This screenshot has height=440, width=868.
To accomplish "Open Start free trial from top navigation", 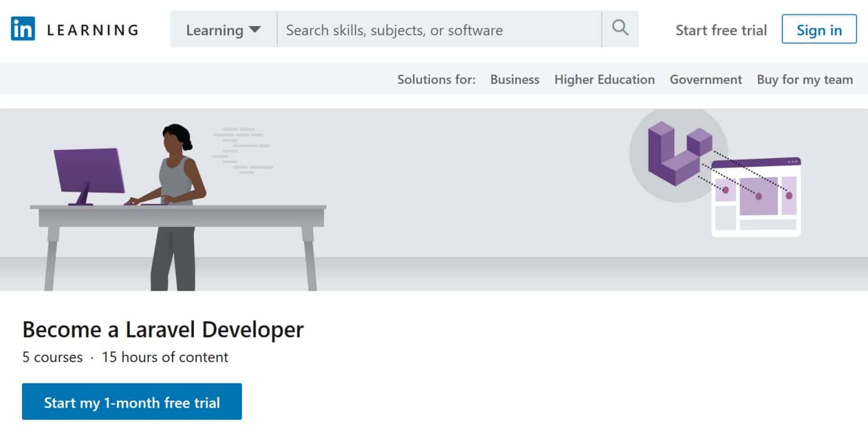I will 721,30.
